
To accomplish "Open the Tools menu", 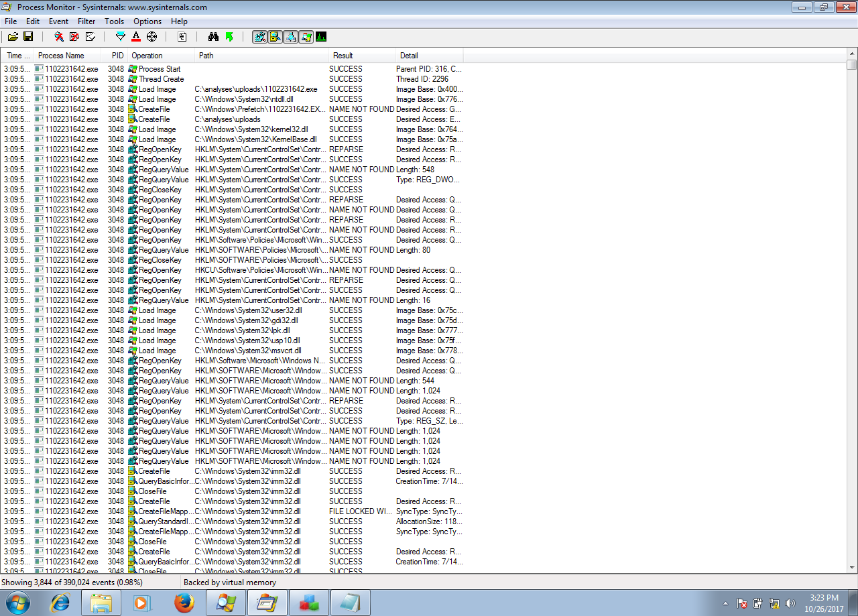I will click(114, 21).
